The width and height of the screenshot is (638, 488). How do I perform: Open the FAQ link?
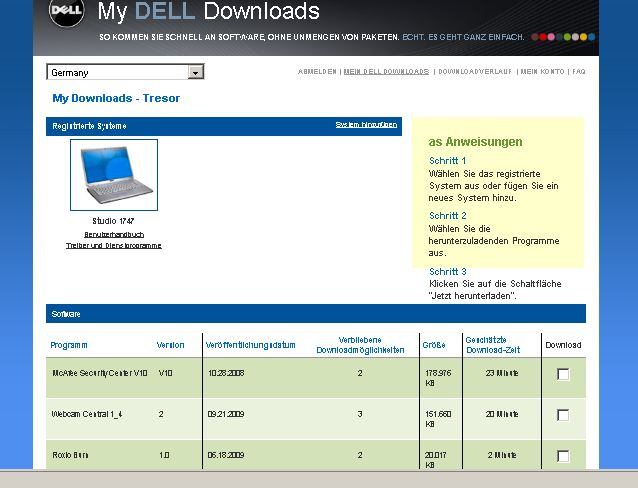pos(579,72)
